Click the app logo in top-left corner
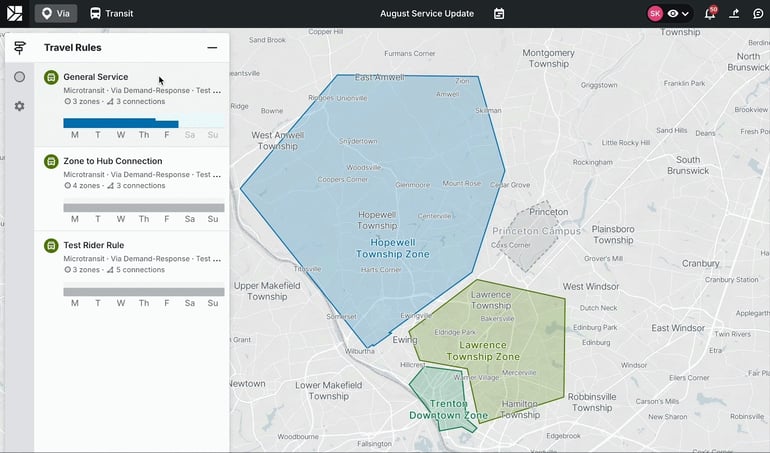 (14, 14)
